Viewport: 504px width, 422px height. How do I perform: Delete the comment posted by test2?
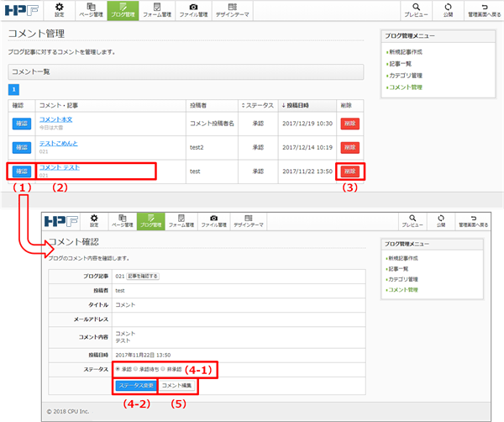click(350, 147)
